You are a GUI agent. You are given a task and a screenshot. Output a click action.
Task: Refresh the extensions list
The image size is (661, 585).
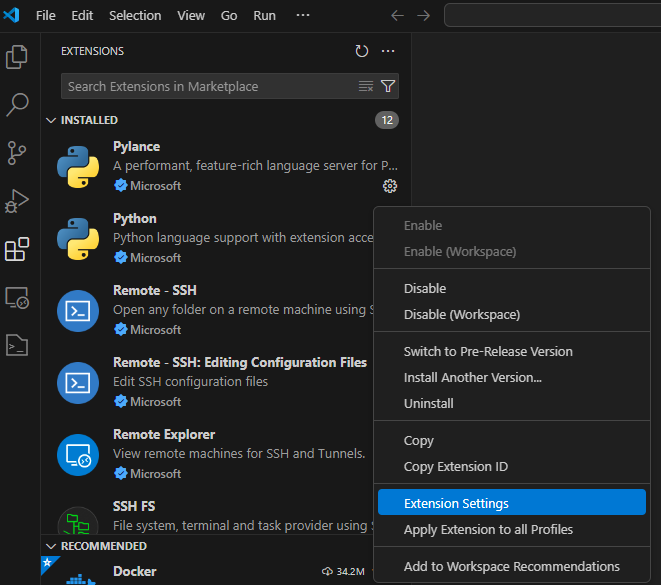click(362, 51)
